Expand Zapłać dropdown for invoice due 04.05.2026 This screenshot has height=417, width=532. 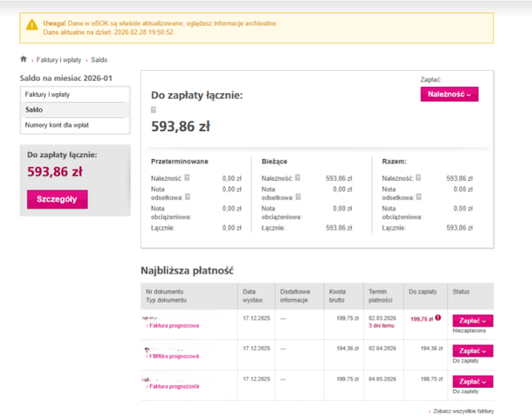pos(473,381)
